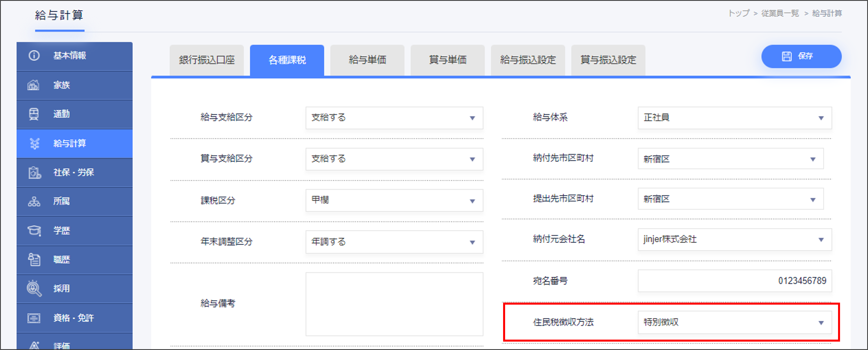Click the 採用 magnifier icon
The height and width of the screenshot is (350, 868).
pos(34,289)
